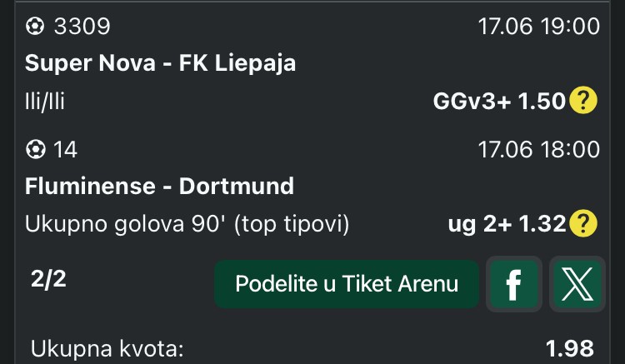Screen dimensions: 625x364
Task: Click the Ukupna kvota label
Action: (x=107, y=349)
